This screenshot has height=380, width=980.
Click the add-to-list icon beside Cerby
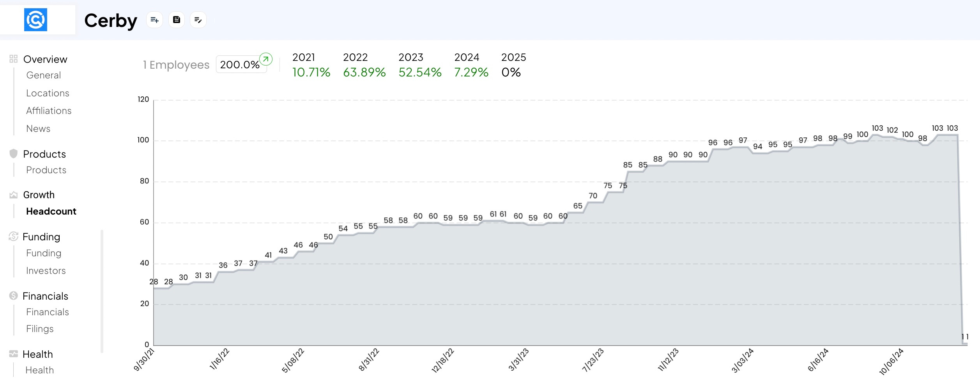coord(155,20)
